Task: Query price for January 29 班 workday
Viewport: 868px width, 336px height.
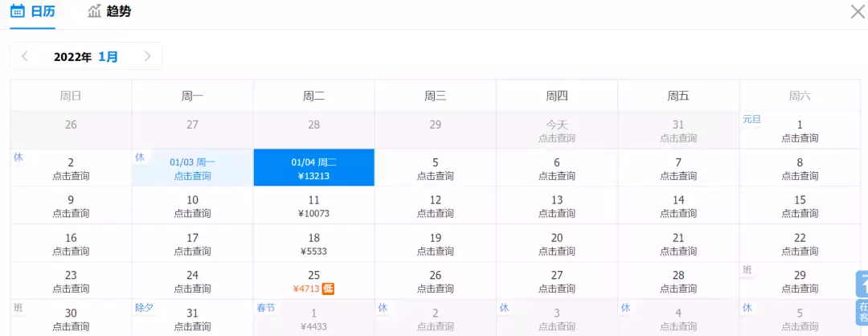Action: (800, 289)
